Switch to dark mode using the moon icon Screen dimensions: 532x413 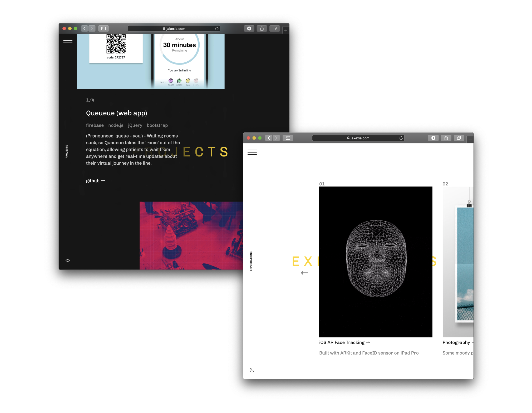(x=252, y=370)
